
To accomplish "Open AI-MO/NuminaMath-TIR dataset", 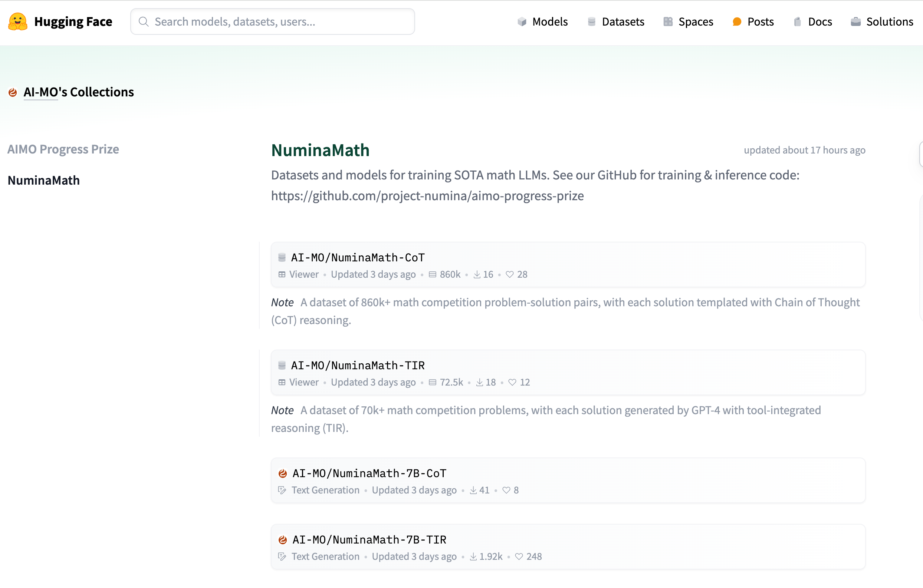I will click(x=358, y=366).
